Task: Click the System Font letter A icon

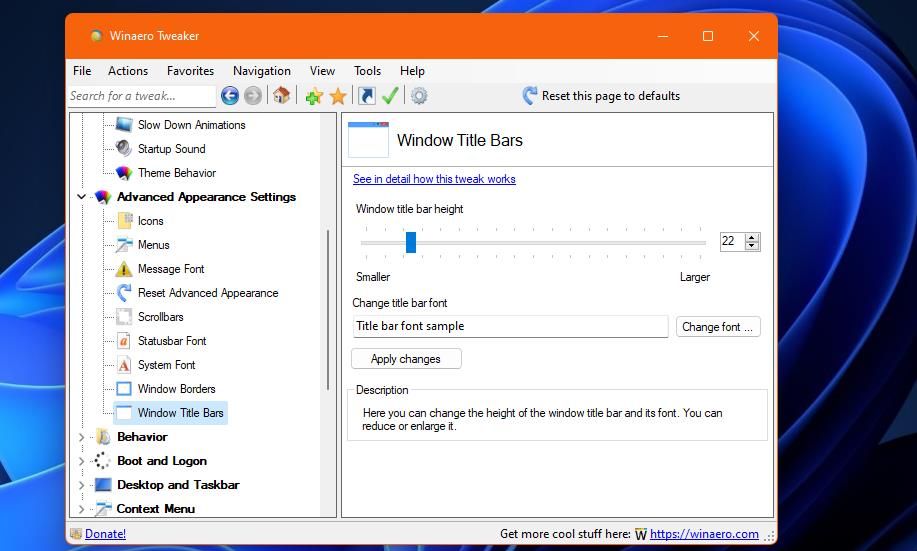Action: [x=124, y=364]
